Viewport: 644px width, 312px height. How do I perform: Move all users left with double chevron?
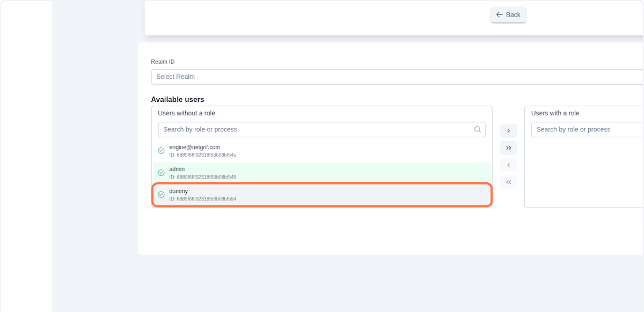tap(508, 182)
